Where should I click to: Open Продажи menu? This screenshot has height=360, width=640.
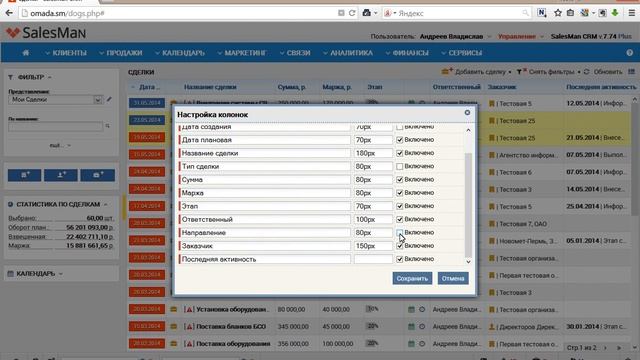(x=120, y=53)
